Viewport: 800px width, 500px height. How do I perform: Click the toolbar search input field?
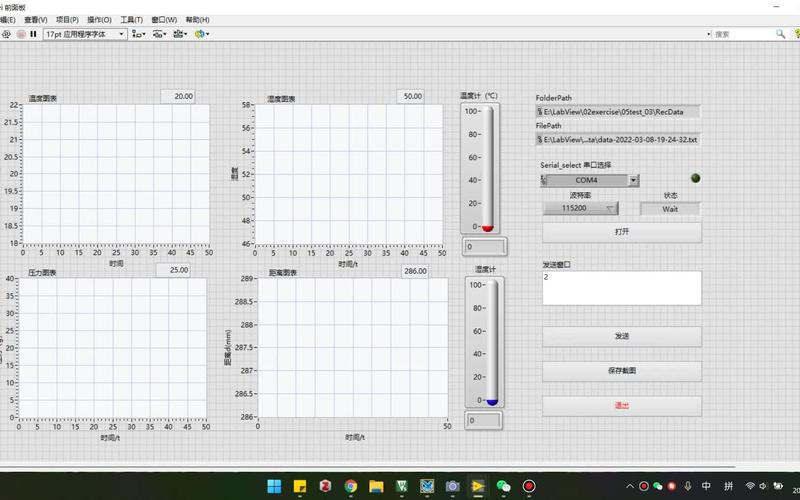click(744, 34)
